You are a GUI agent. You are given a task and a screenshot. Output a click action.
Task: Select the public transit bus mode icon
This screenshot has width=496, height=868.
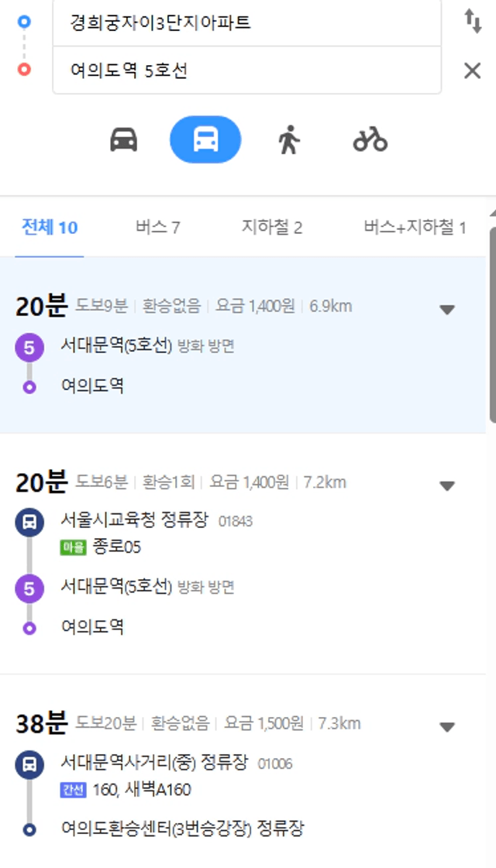tap(205, 139)
